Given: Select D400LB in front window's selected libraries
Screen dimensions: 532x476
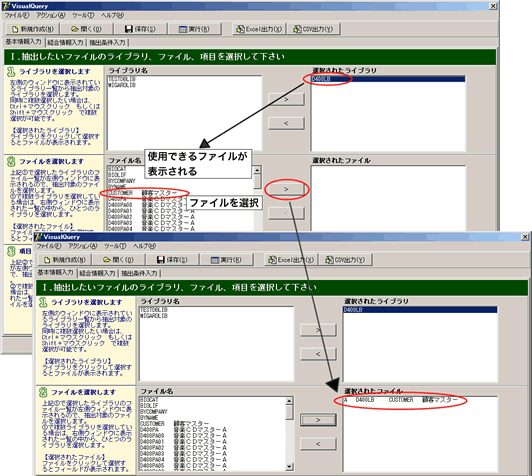Looking at the screenshot, I should coord(420,310).
